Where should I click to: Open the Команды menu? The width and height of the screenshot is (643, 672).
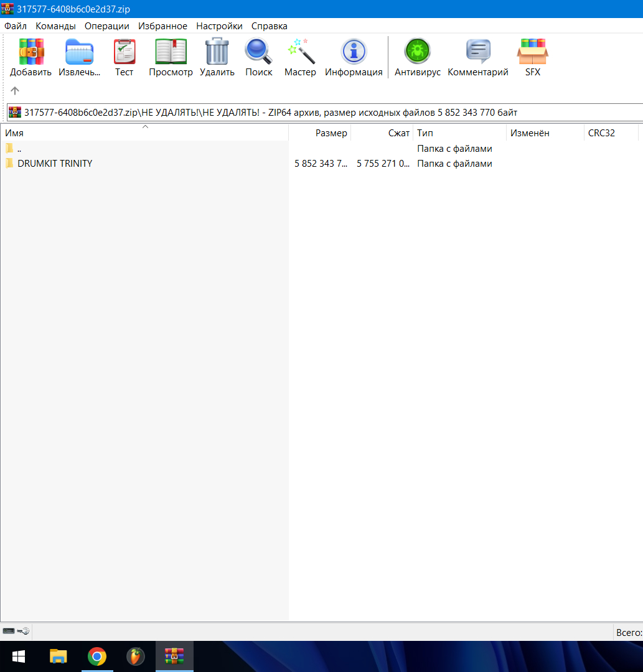coord(56,26)
